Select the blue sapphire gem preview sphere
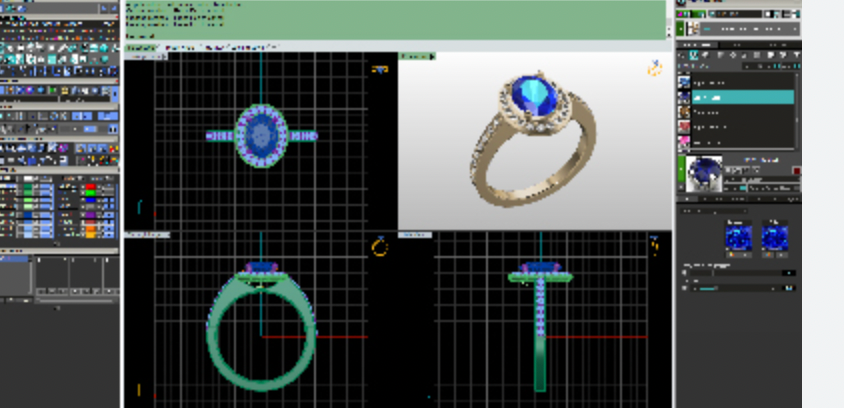The image size is (844, 408). tap(706, 174)
